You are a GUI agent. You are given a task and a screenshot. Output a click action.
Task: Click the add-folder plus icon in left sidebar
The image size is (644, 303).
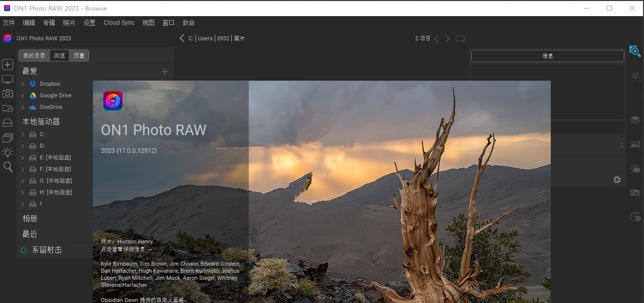pyautogui.click(x=8, y=65)
